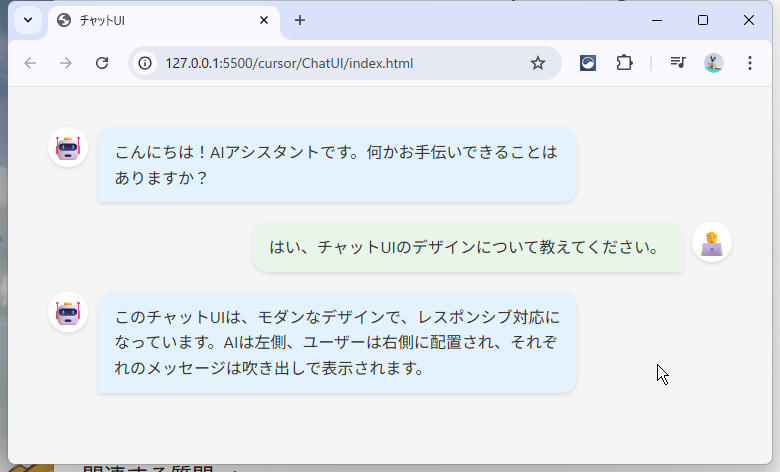Go back to the previous page

coord(30,63)
